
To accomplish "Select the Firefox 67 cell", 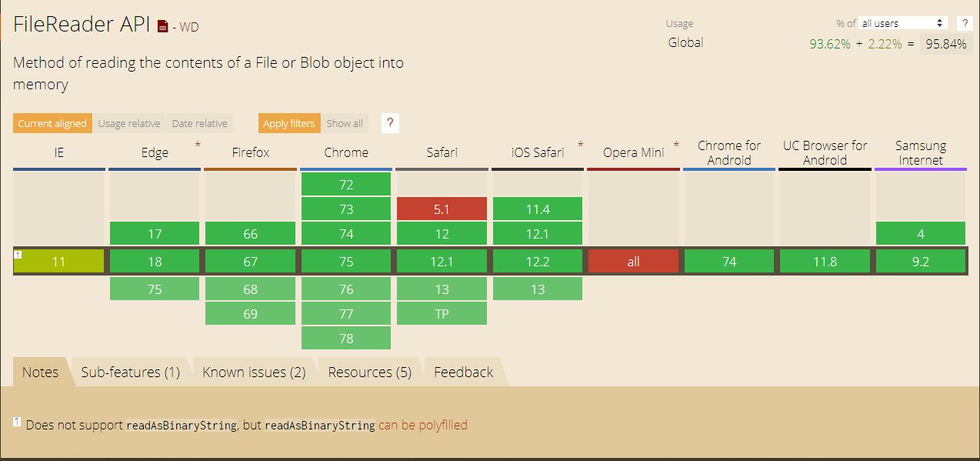I will 251,262.
